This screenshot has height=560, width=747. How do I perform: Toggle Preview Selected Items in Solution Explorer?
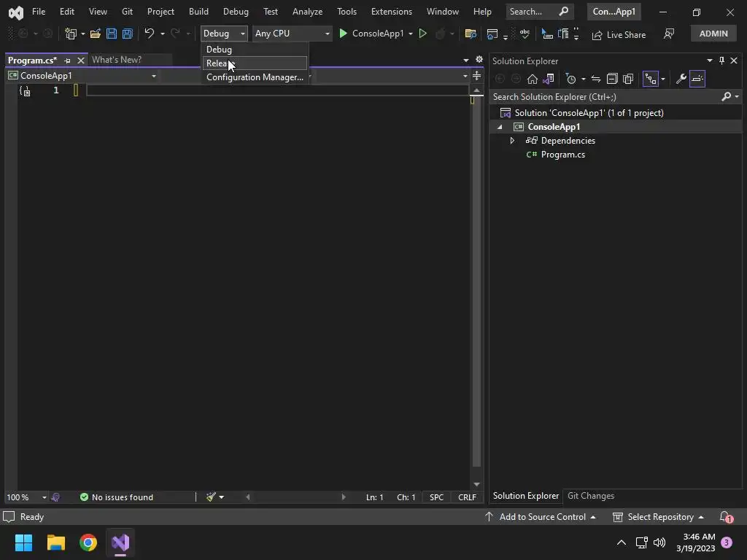coord(697,79)
